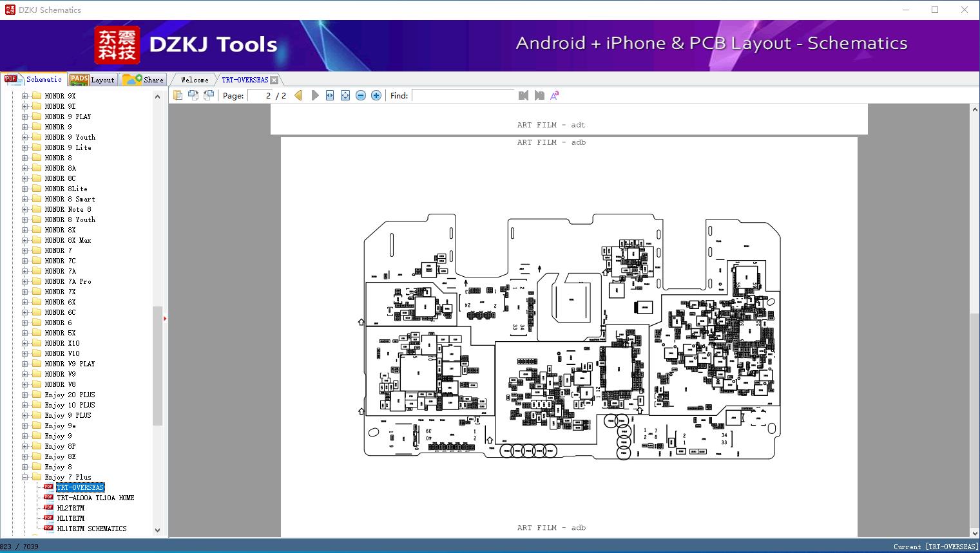Go to the previous page
The image size is (980, 553).
[x=298, y=95]
